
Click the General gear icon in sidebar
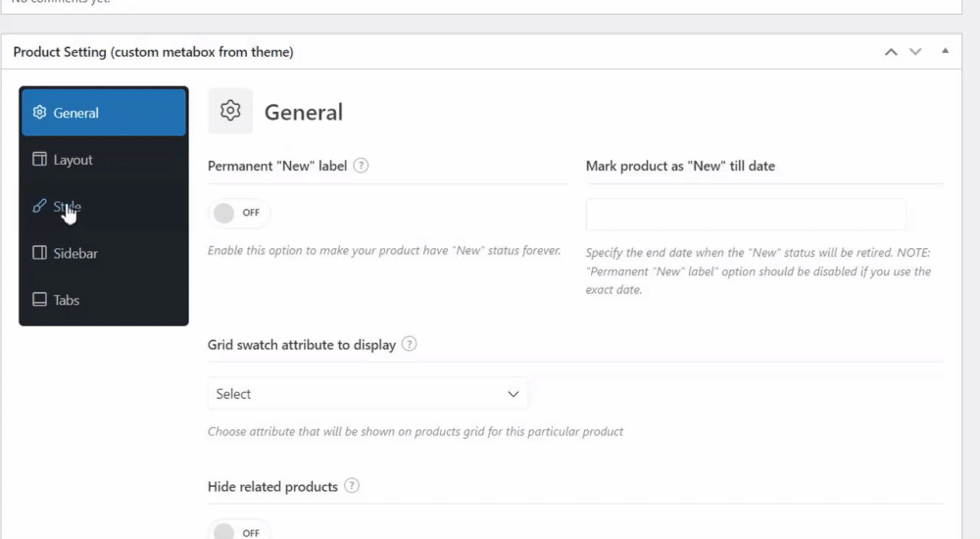pos(39,113)
